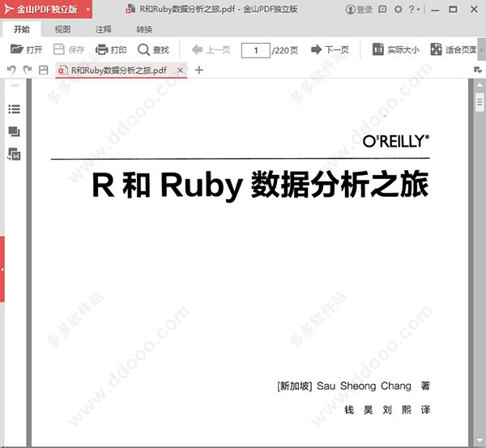The width and height of the screenshot is (486, 448).
Task: Click the undo arrow icon
Action: click(11, 70)
